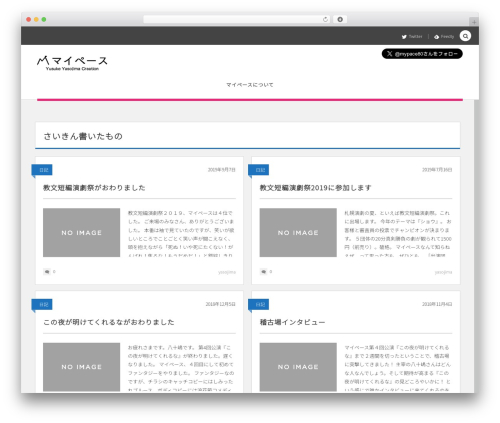
Task: Click category tag on この夜が明けてくれるな card
Action: [x=42, y=304]
